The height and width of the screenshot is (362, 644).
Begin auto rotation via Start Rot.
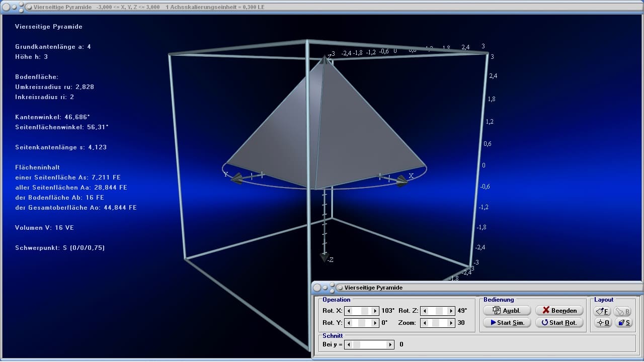559,323
